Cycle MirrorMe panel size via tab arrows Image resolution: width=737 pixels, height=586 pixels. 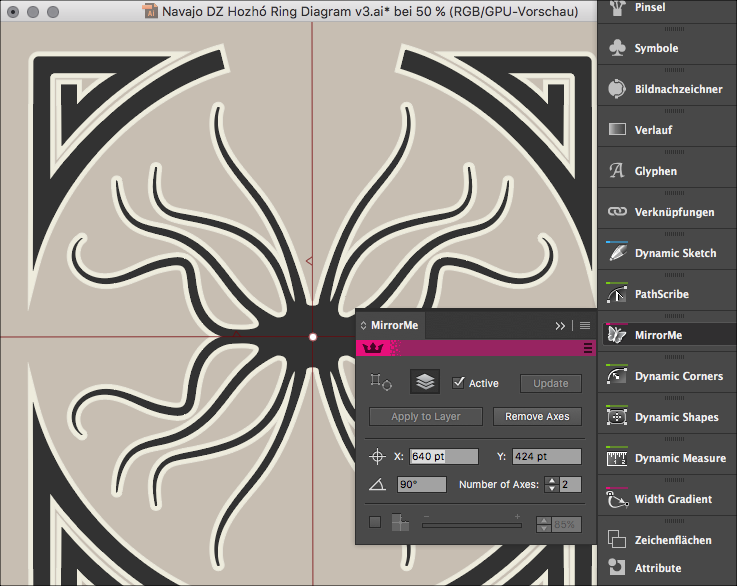[363, 325]
